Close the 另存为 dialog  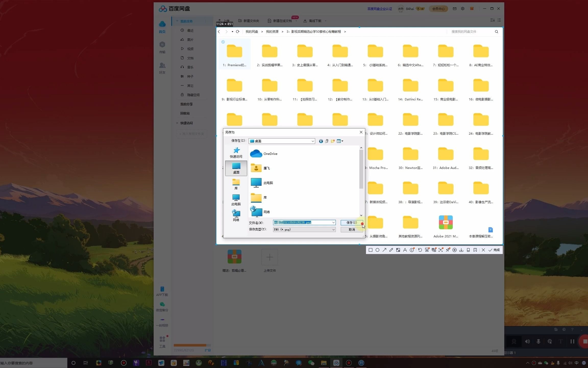(x=361, y=132)
